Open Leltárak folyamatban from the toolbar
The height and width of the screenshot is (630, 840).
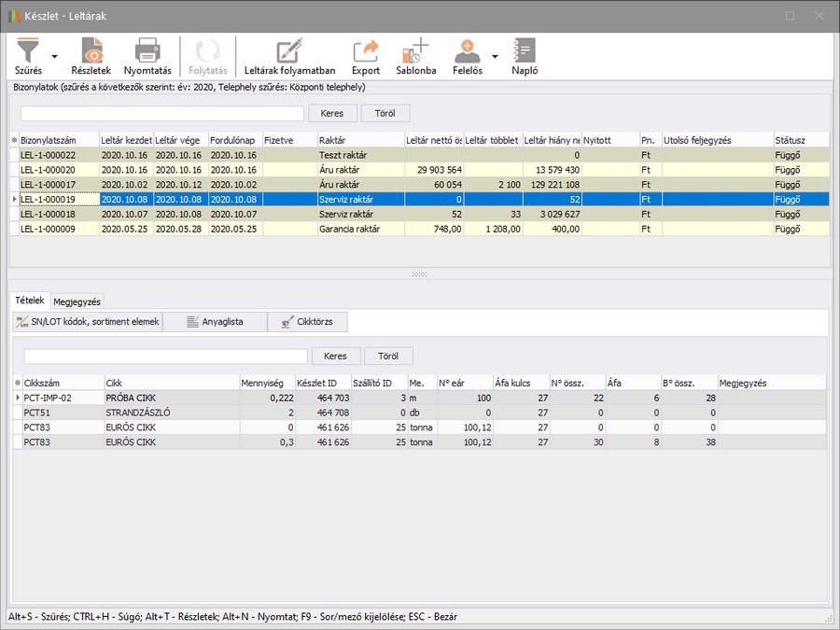[289, 56]
